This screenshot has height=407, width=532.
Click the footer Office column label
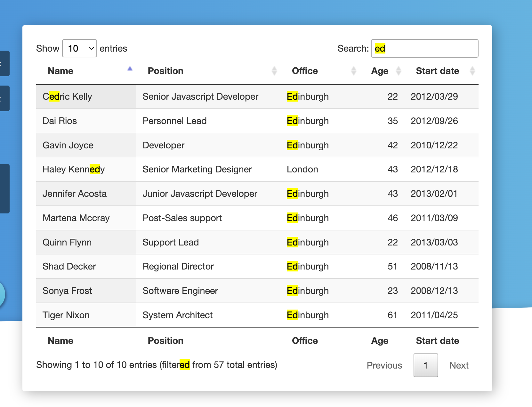305,341
